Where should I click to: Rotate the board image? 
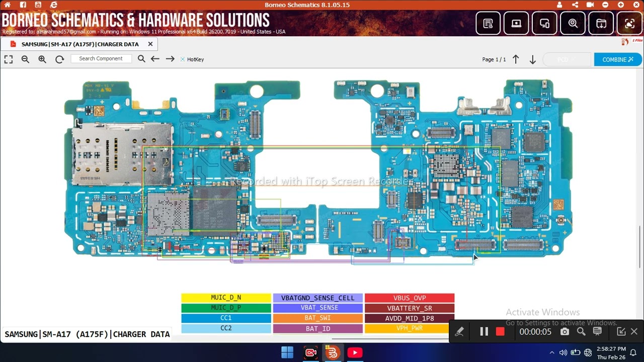coord(59,59)
